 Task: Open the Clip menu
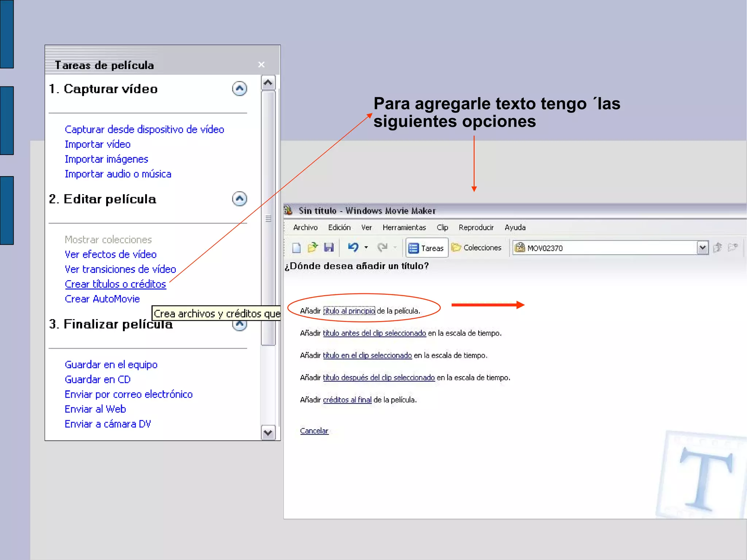coord(442,228)
